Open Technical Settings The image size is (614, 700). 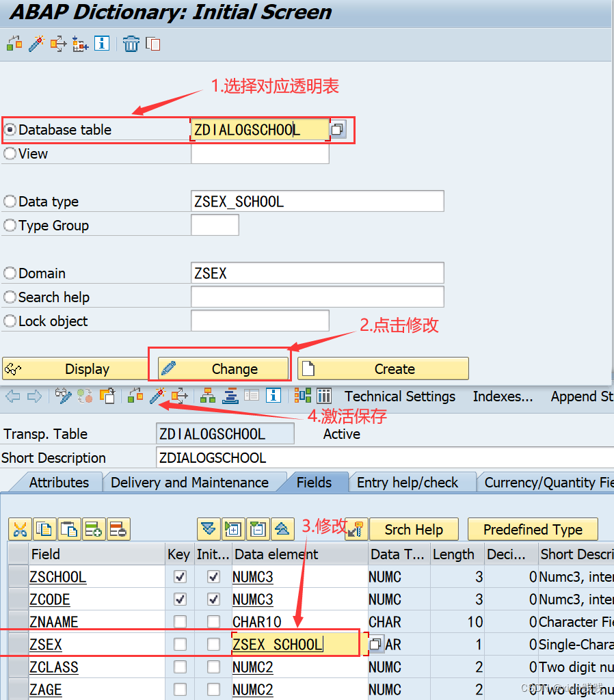click(x=400, y=396)
